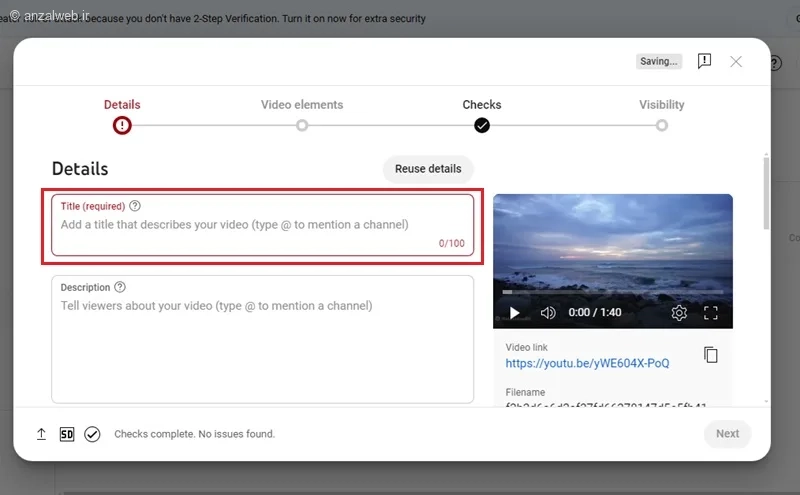Enter fullscreen in the video preview

tap(711, 312)
